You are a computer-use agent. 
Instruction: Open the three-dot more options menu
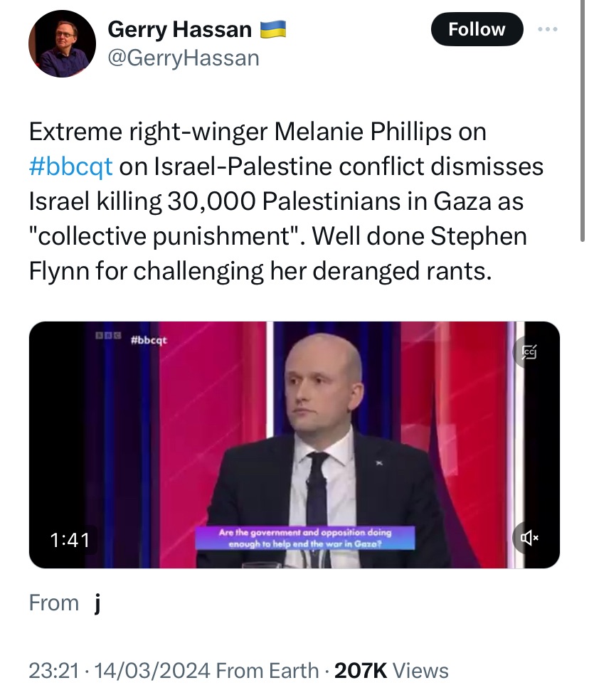[x=548, y=29]
